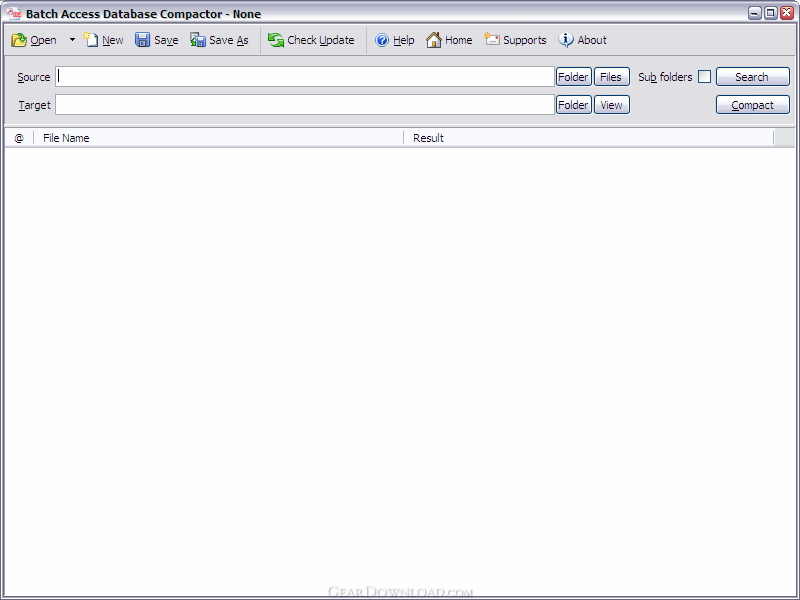Click the application icon in title bar

point(14,13)
